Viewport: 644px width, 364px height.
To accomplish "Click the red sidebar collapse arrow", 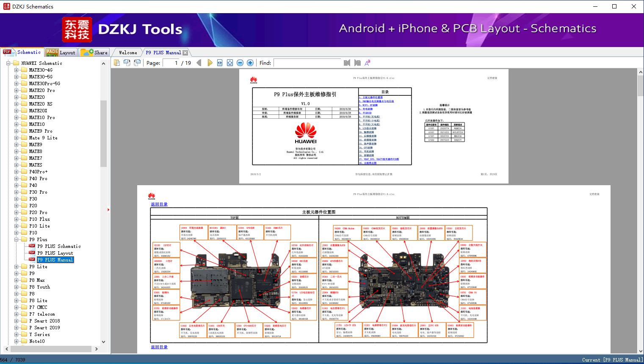I will [x=108, y=209].
